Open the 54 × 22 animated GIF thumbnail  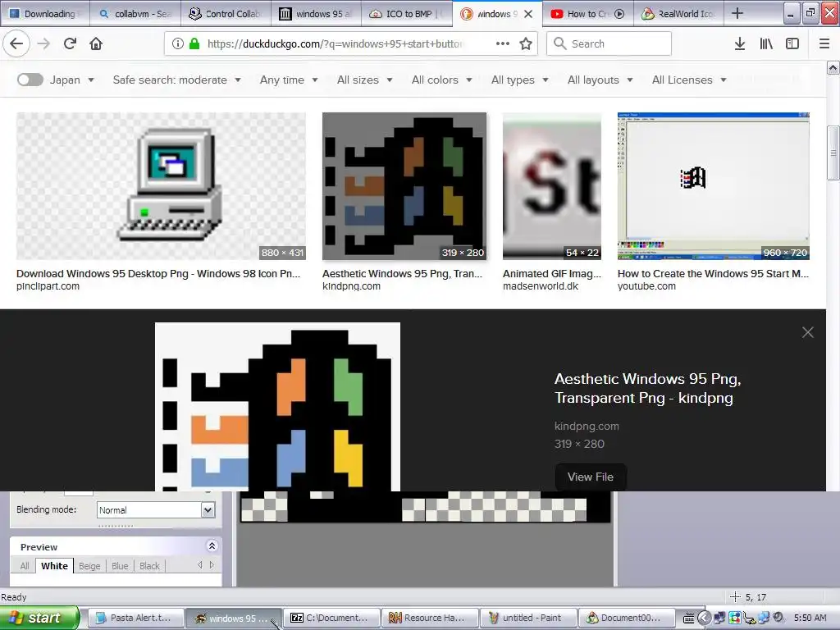552,186
